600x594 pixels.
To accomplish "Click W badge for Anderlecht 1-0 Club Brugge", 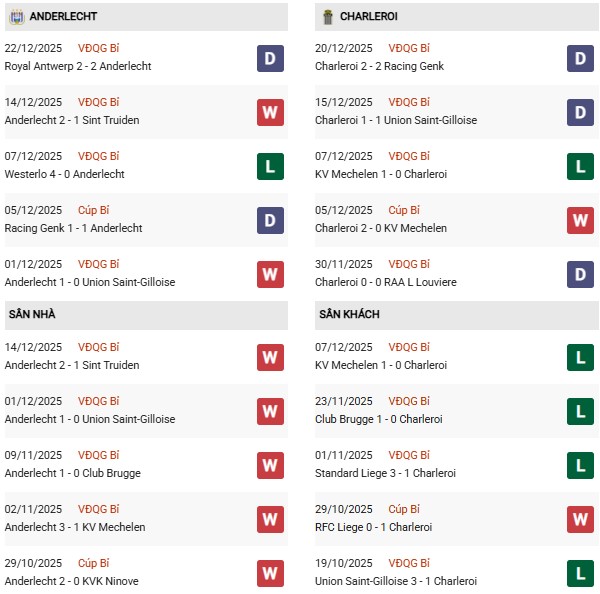I will (271, 465).
